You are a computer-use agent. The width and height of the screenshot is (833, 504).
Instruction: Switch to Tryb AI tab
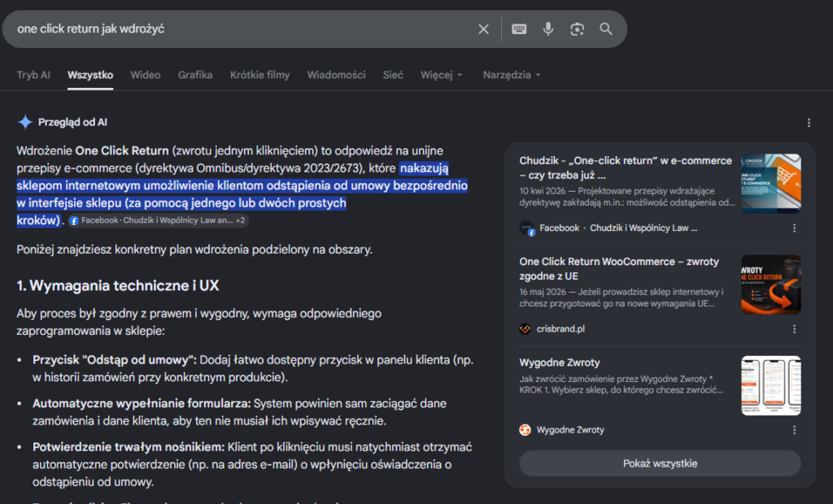coord(33,75)
